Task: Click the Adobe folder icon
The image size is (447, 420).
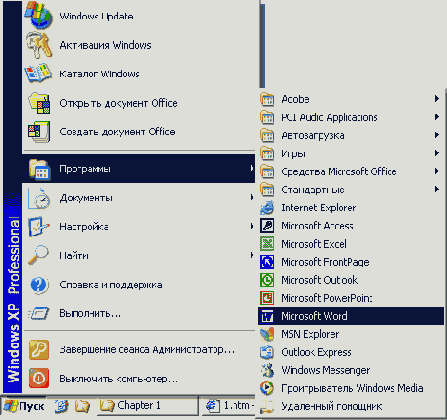Action: (267, 99)
